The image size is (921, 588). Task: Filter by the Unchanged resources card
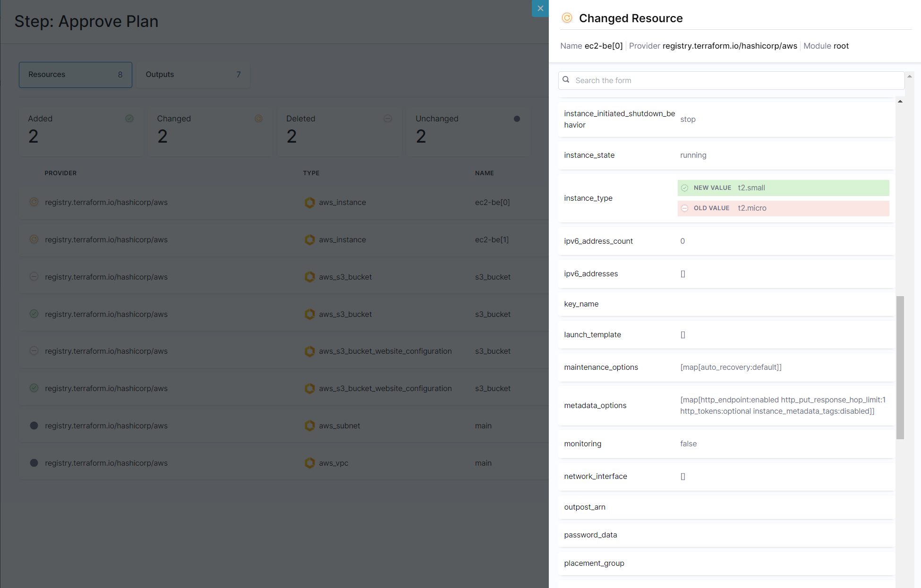coord(468,131)
